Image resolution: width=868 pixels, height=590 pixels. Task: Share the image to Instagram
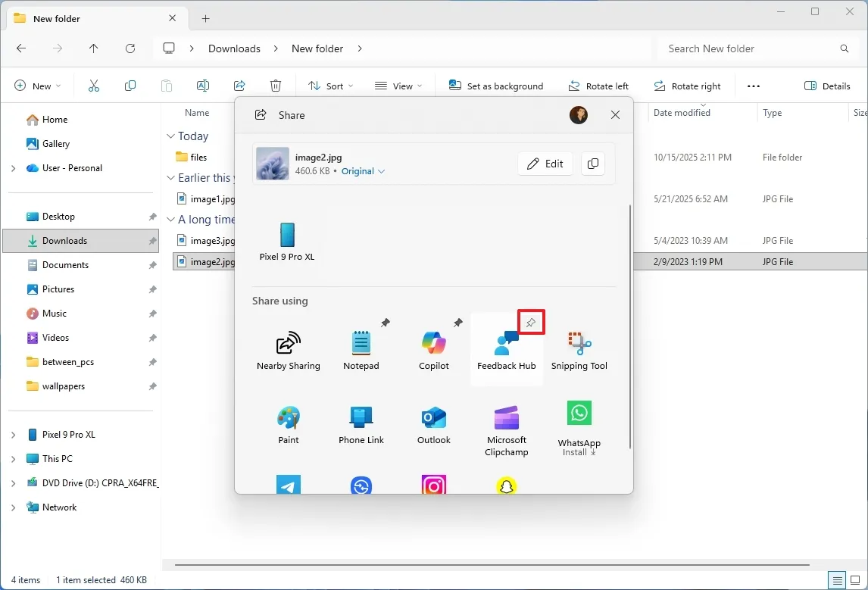tap(433, 485)
